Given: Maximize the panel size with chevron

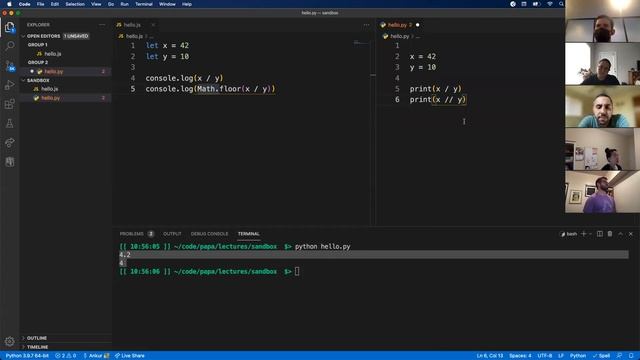Looking at the screenshot, I should pos(620,234).
